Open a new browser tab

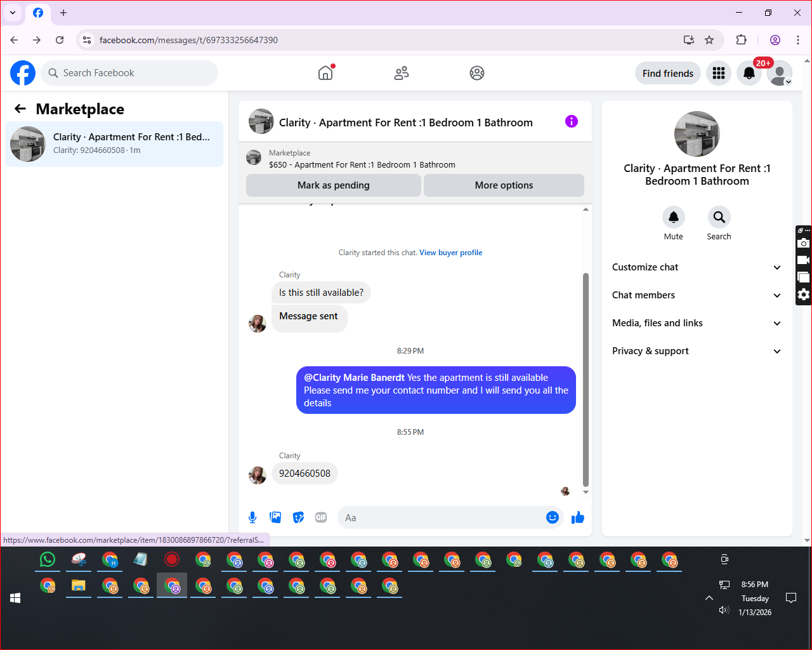63,13
